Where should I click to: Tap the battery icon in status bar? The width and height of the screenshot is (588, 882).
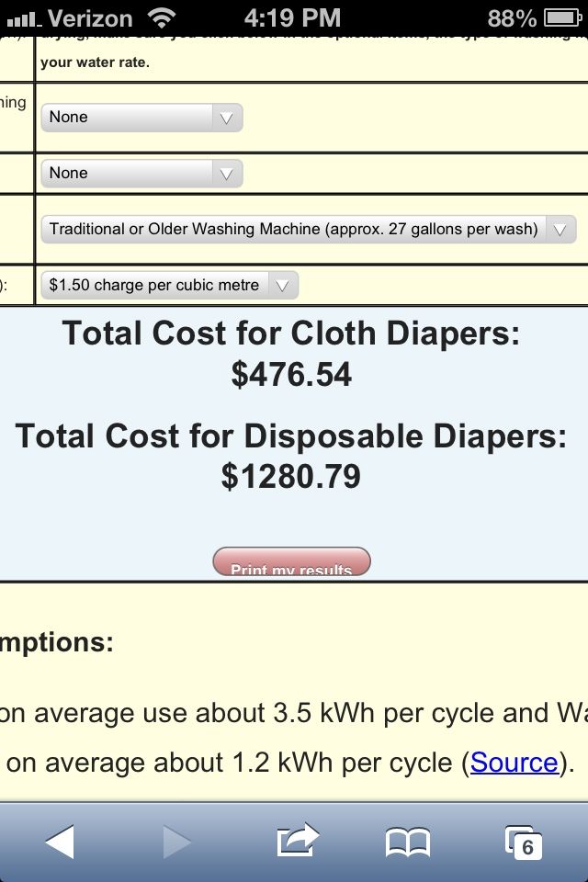(x=562, y=18)
